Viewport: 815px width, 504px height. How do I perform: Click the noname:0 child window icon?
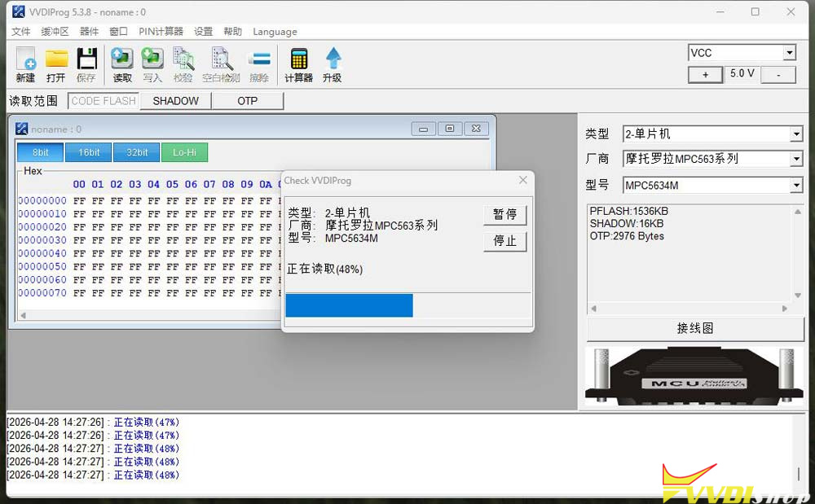point(22,129)
